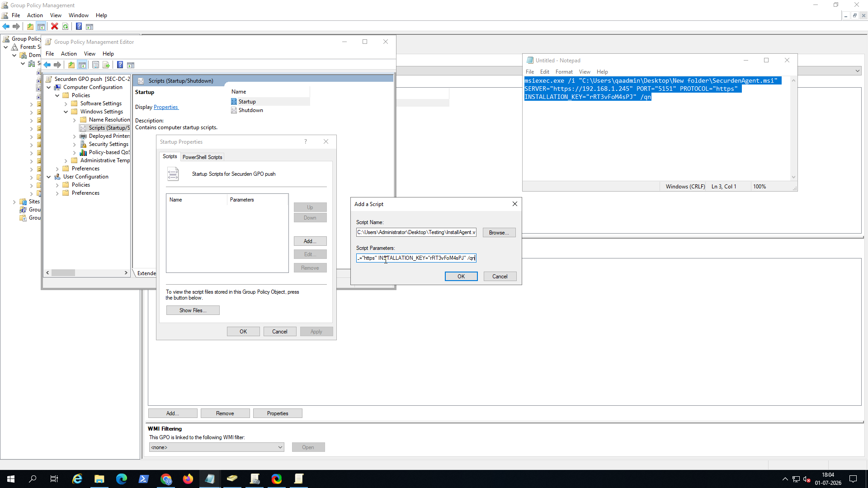Click Up one level folder icon in main toolbar
868x488 pixels.
pos(30,27)
